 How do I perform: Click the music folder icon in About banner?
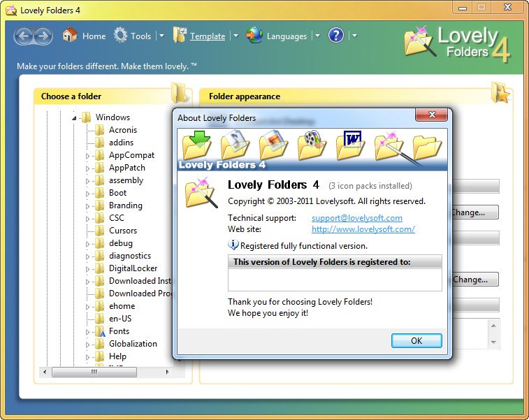point(235,145)
